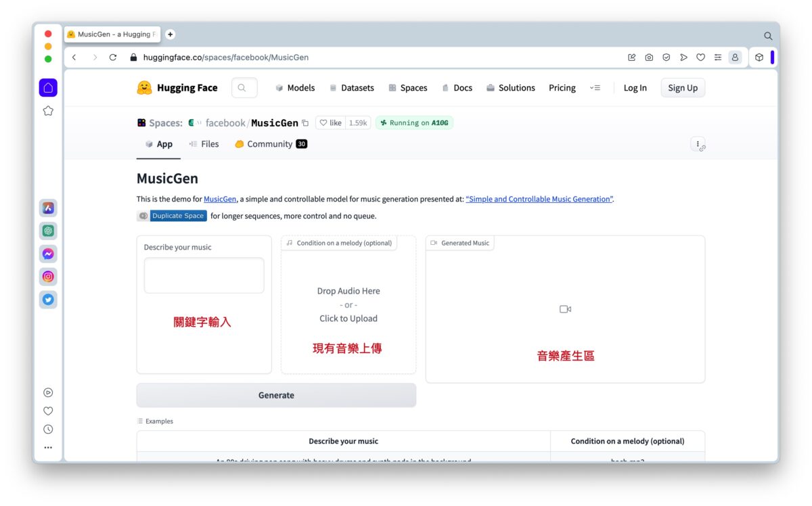Open the Datasets menu item
The width and height of the screenshot is (812, 506).
pos(351,88)
